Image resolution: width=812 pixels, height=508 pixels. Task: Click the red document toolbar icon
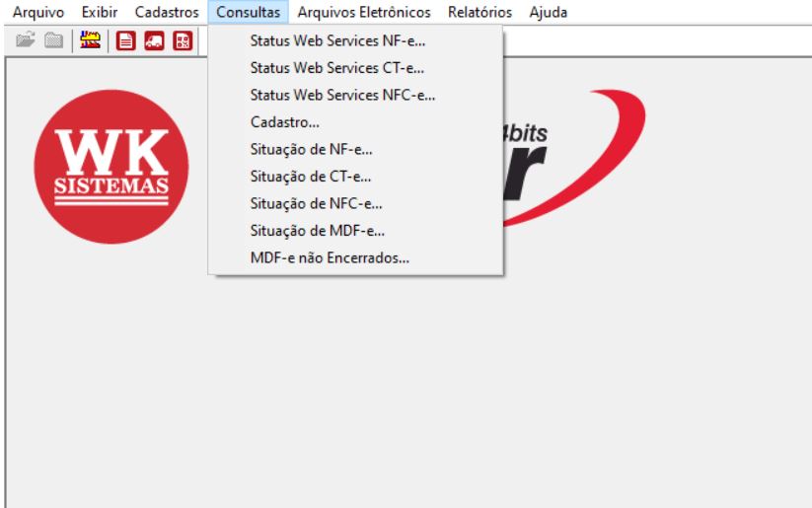(x=126, y=40)
